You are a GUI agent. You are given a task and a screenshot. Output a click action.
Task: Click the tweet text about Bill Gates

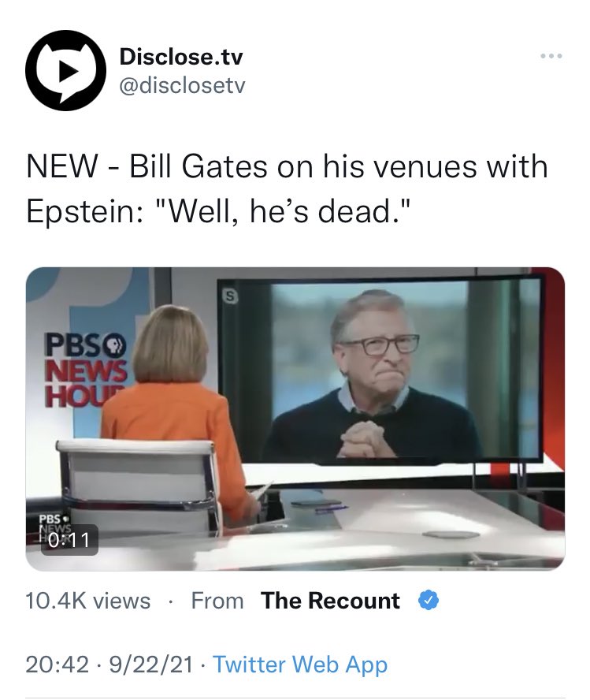[287, 188]
